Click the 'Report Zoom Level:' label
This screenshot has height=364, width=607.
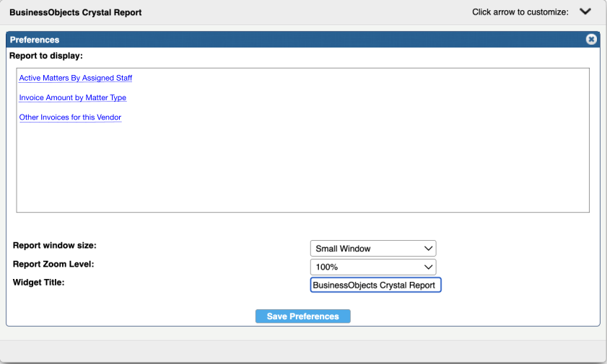coord(53,265)
